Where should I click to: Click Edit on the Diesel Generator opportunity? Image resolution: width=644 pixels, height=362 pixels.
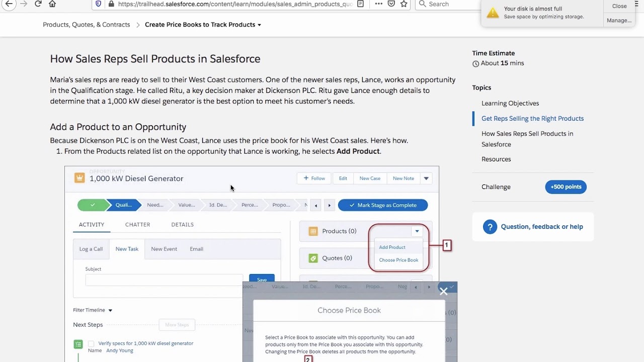[x=343, y=178]
